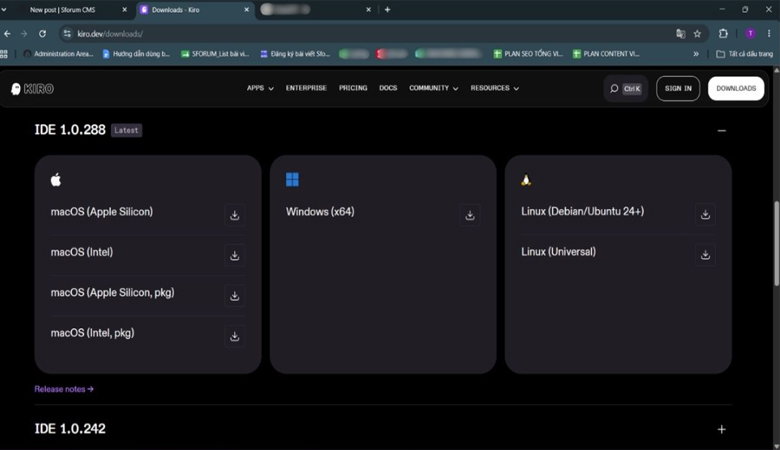The height and width of the screenshot is (450, 780).
Task: Download macOS (Intel, pkg) package
Action: [x=234, y=337]
